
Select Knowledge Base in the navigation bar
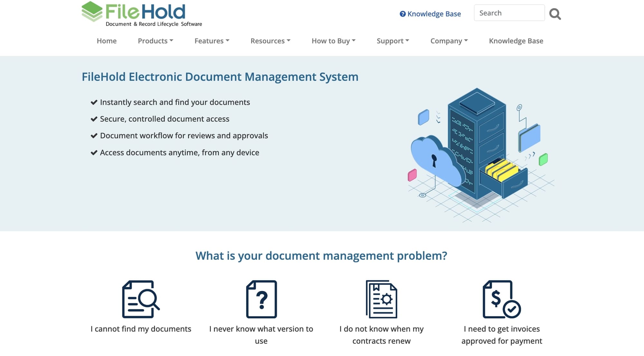click(x=516, y=41)
